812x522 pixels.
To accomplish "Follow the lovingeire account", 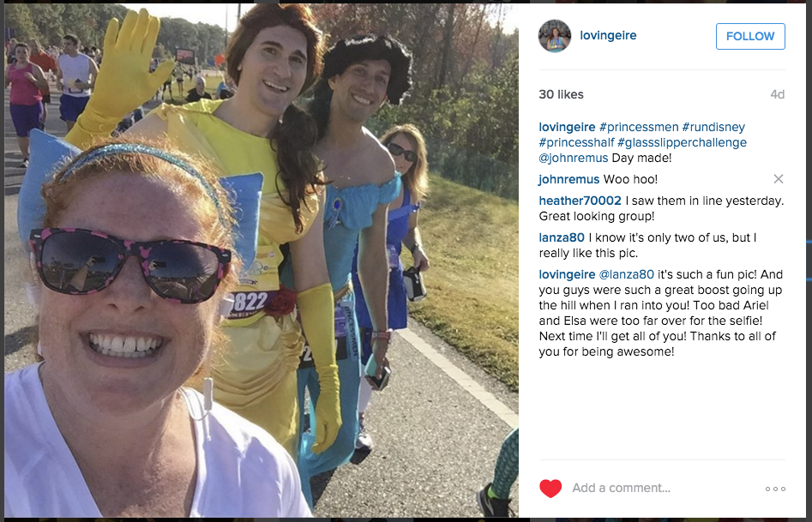I will pos(750,36).
